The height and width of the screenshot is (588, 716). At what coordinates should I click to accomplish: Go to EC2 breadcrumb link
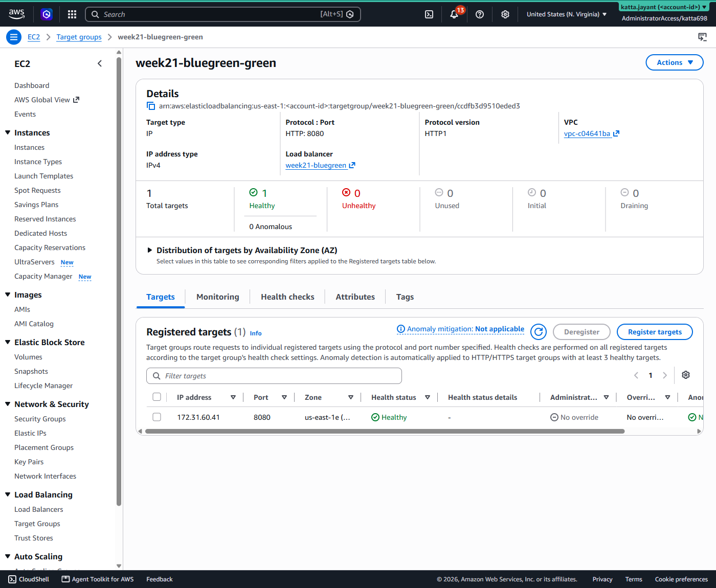pos(34,37)
